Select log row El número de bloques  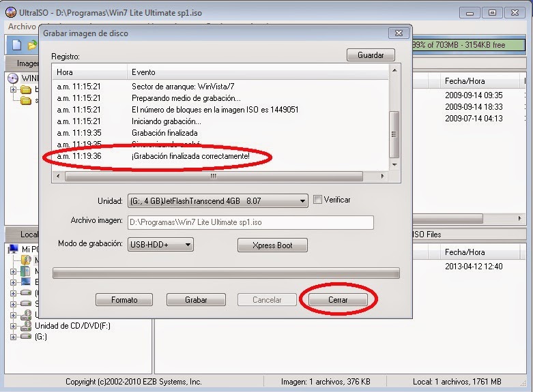[220, 109]
